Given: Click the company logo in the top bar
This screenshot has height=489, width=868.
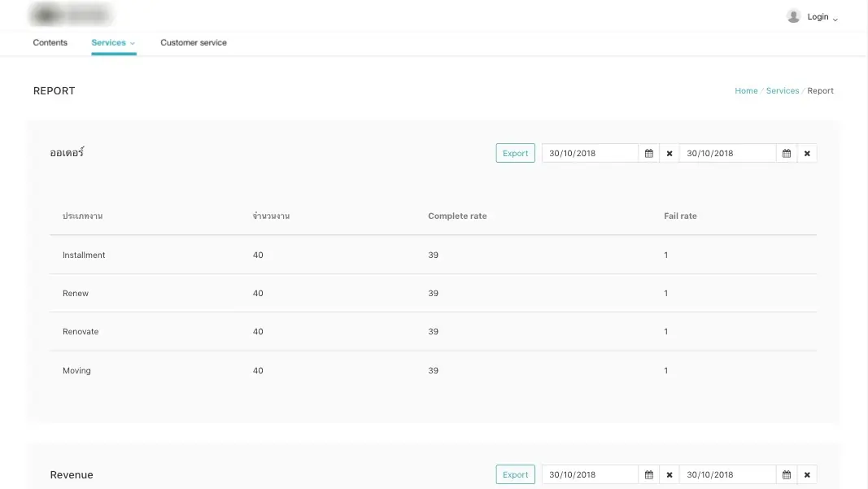Looking at the screenshot, I should click(x=71, y=14).
